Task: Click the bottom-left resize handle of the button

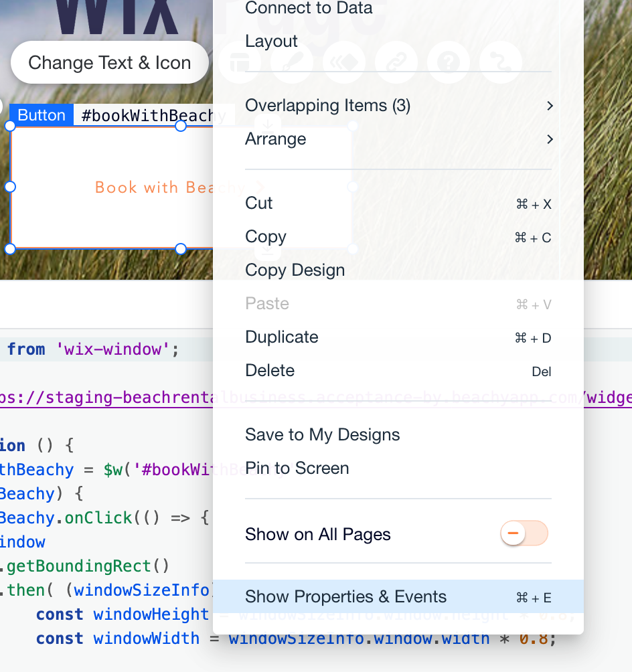Action: pos(10,248)
